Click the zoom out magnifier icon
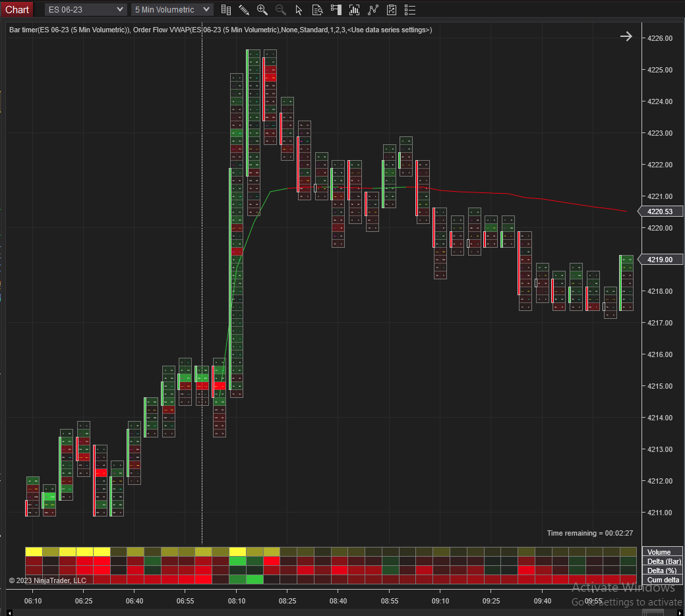 point(280,10)
